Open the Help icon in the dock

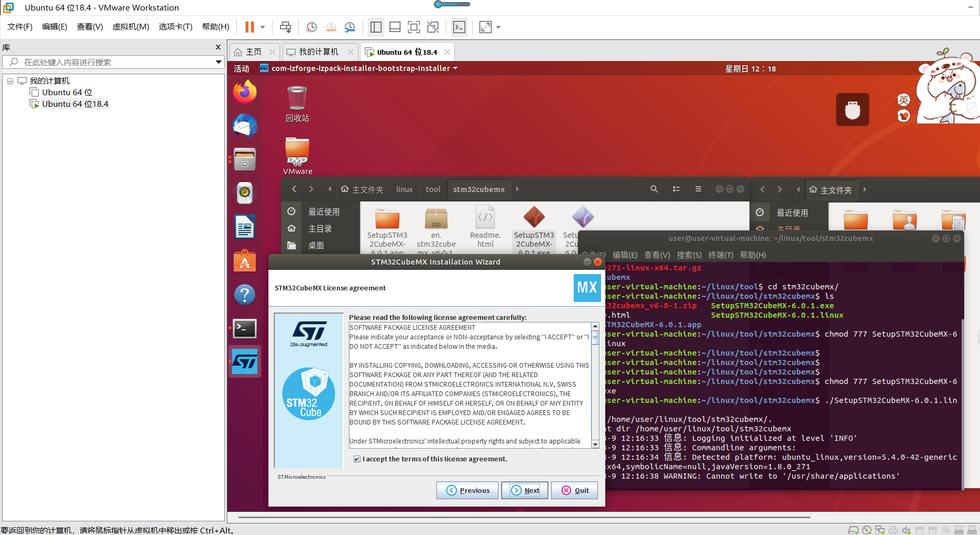(245, 295)
